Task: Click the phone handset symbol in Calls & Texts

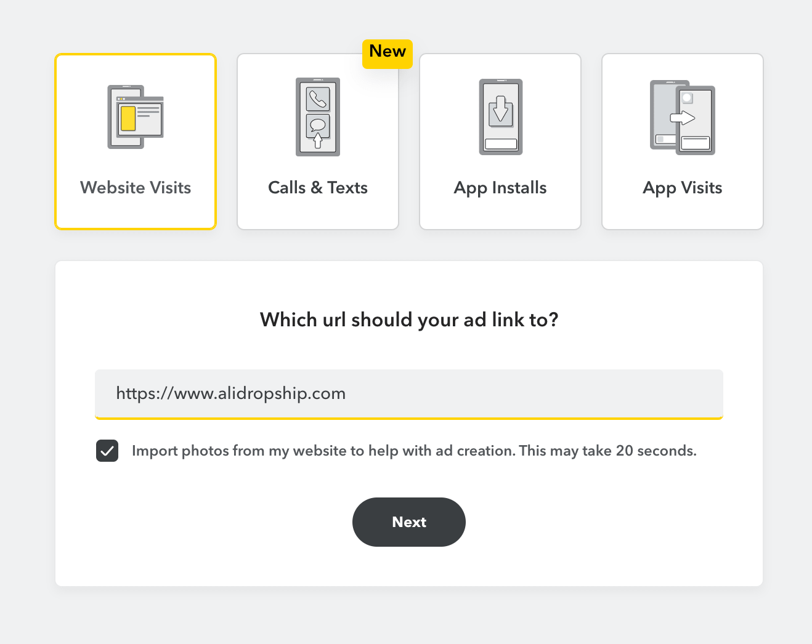Action: click(318, 99)
